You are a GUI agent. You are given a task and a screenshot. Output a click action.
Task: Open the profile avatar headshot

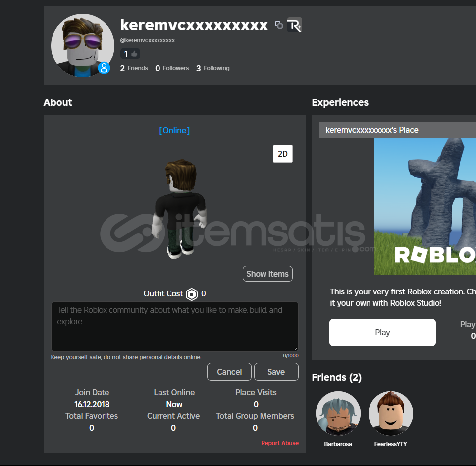83,46
